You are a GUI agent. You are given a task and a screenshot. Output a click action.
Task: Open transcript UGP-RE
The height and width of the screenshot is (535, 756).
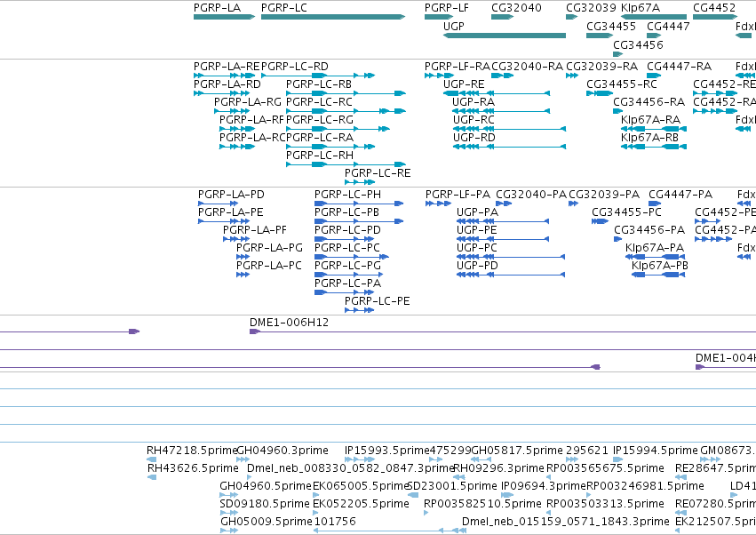[464, 84]
